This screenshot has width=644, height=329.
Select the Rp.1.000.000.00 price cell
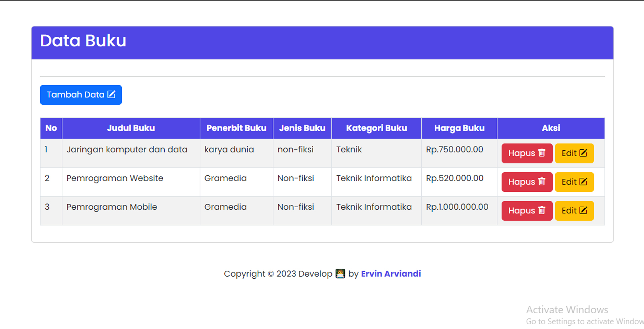coord(457,207)
